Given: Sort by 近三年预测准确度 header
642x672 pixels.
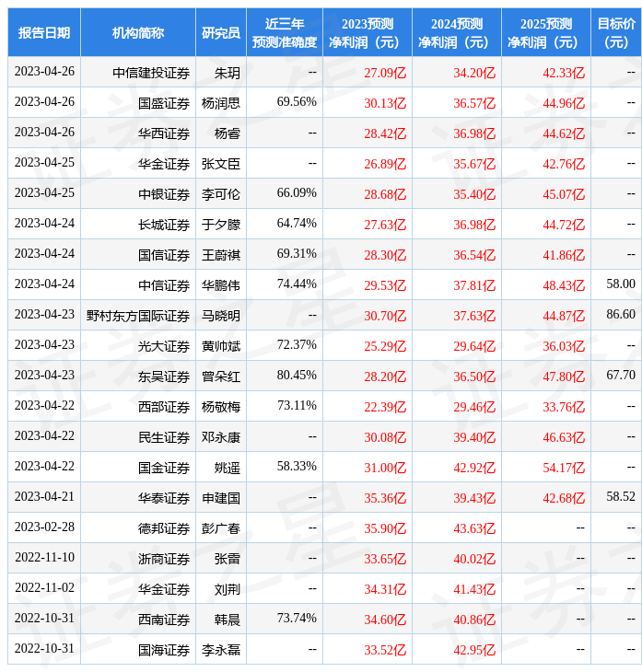Looking at the screenshot, I should point(285,33).
